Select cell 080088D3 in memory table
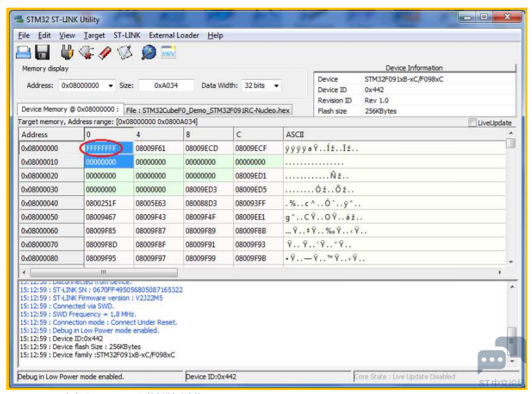The width and height of the screenshot is (532, 394). 208,204
